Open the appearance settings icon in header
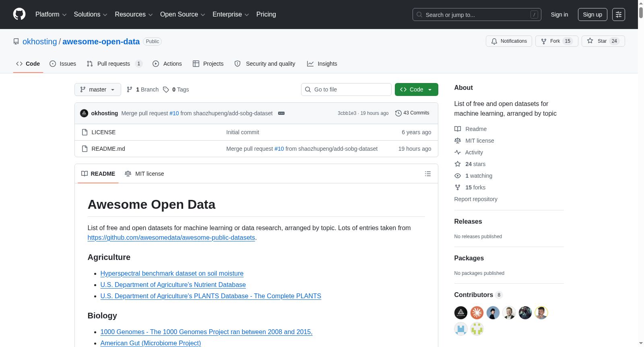This screenshot has height=347, width=644. tap(619, 15)
